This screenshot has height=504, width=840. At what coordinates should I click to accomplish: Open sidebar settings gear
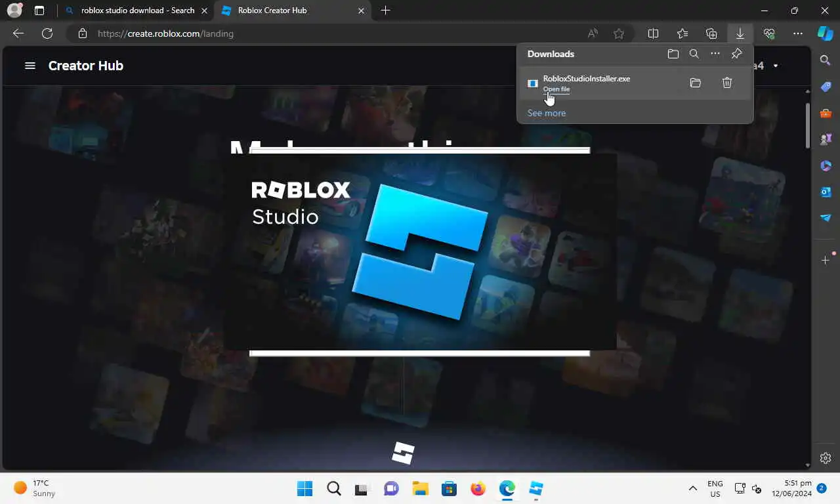(x=826, y=458)
